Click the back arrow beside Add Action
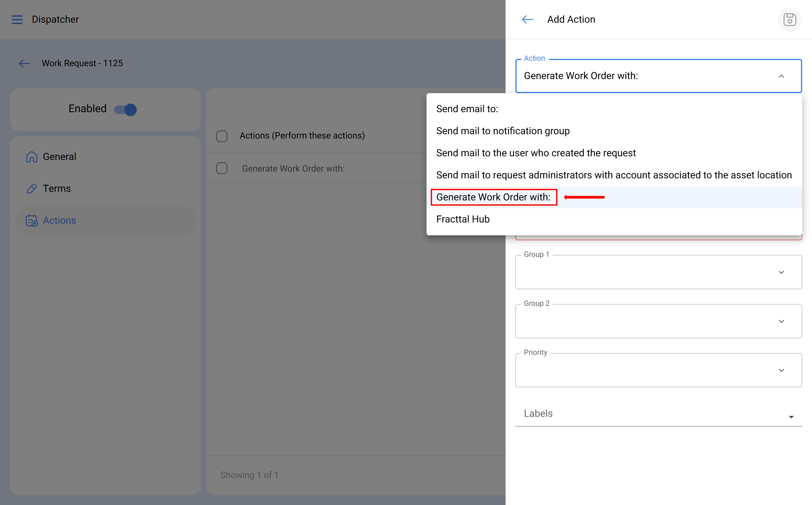 pos(527,19)
